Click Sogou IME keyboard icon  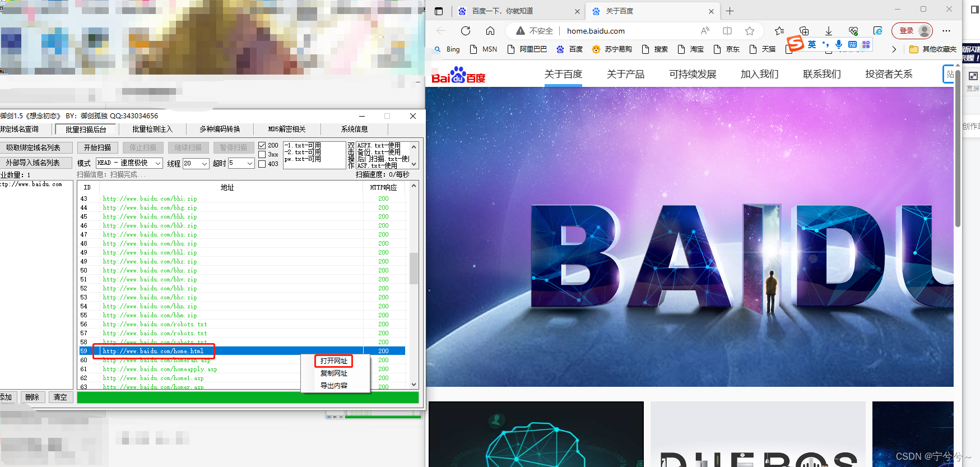coord(852,44)
